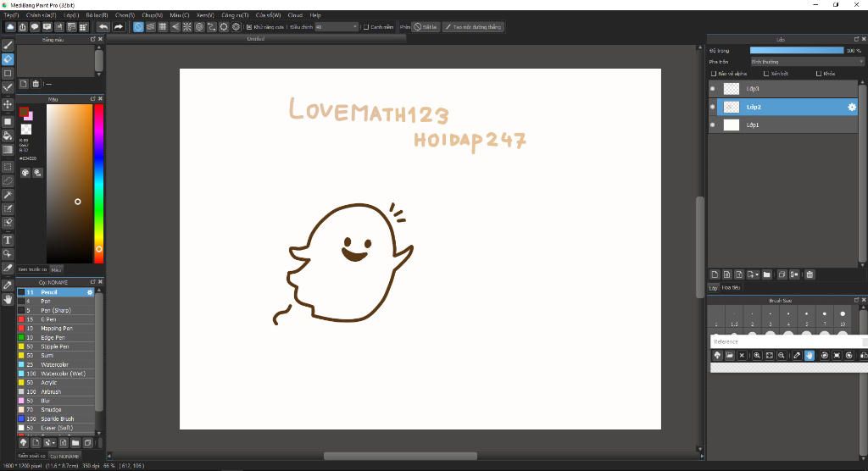Open the Chỉnh sửa menu

click(x=41, y=15)
